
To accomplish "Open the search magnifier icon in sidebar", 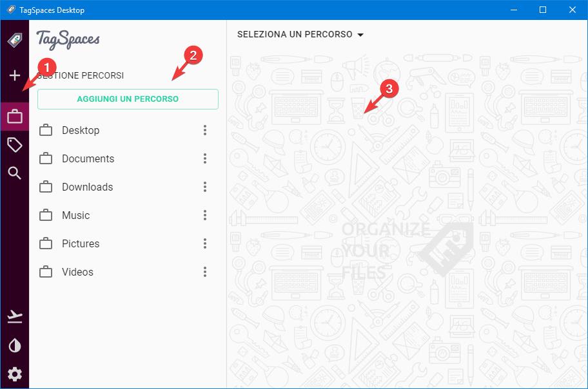I will coord(15,173).
